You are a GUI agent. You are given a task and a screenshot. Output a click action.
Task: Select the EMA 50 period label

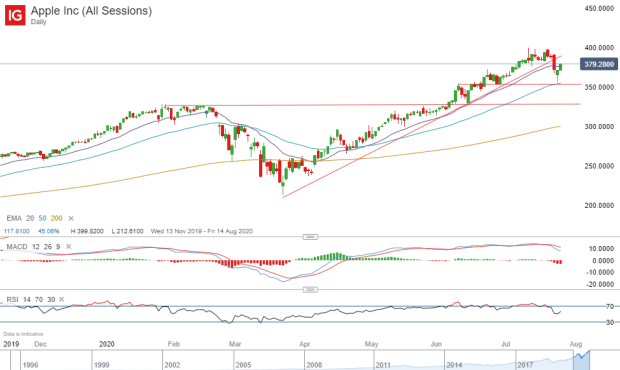click(42, 218)
